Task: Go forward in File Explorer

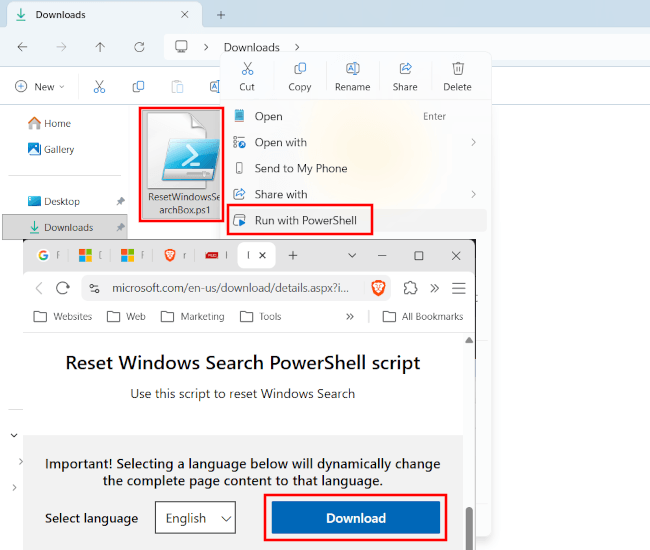Action: point(61,47)
